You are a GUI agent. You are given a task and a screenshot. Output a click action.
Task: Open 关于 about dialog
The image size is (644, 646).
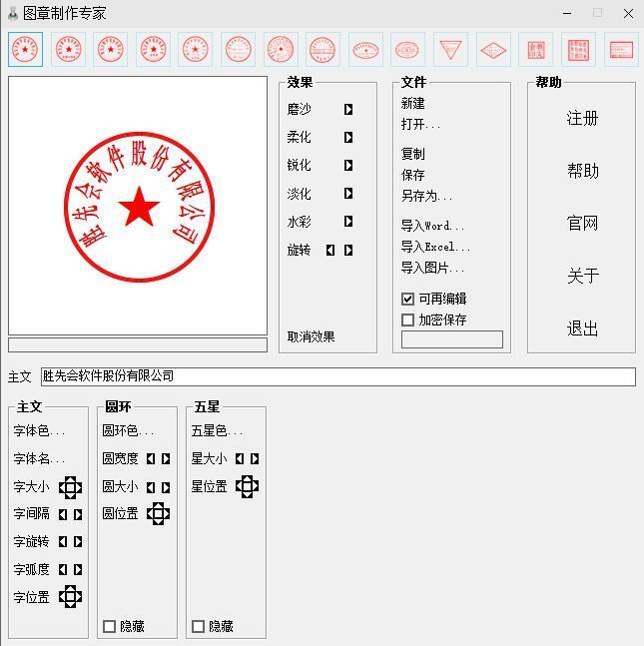click(582, 276)
